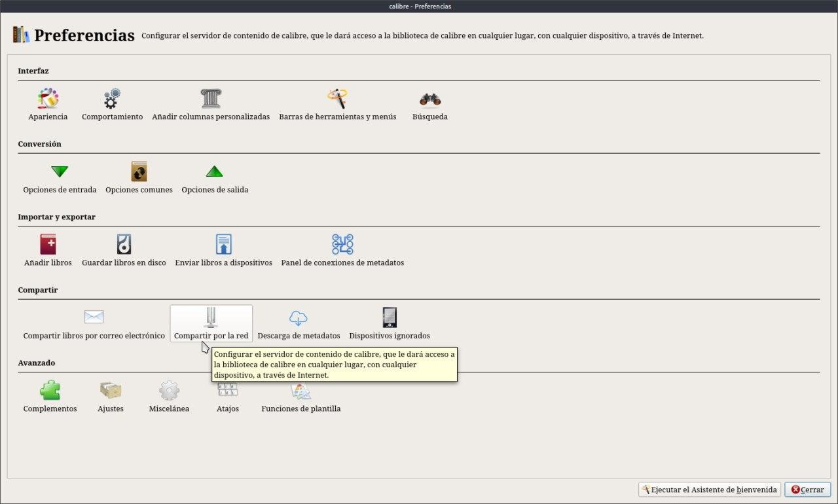Open Dispositivos ignorados
The height and width of the screenshot is (504, 838).
(x=390, y=325)
